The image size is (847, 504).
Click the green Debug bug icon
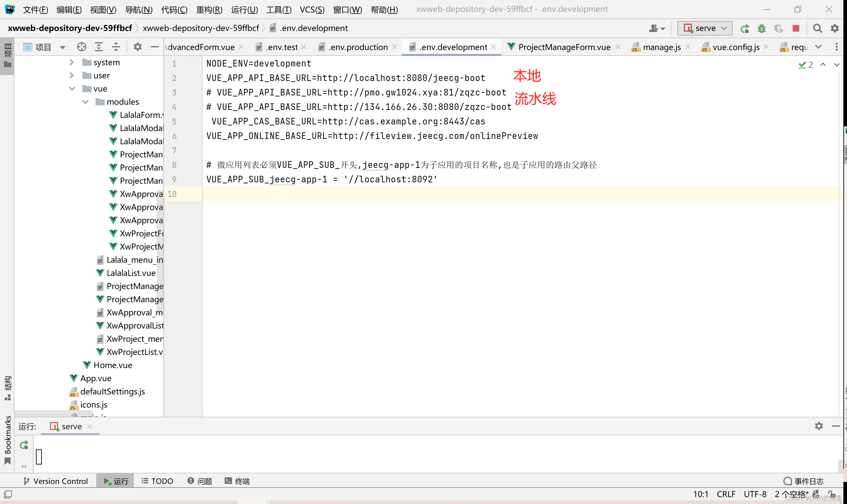(x=761, y=29)
